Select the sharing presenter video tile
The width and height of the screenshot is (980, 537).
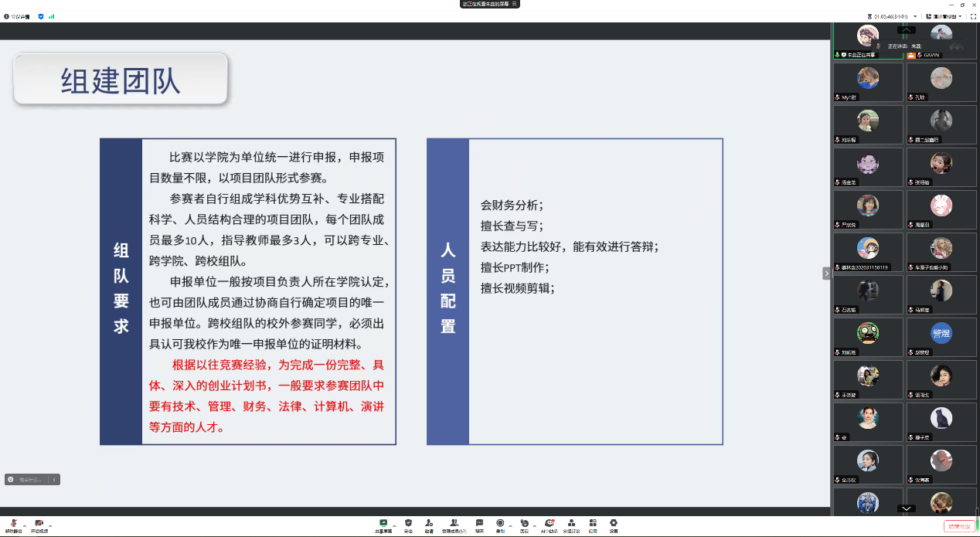point(868,40)
